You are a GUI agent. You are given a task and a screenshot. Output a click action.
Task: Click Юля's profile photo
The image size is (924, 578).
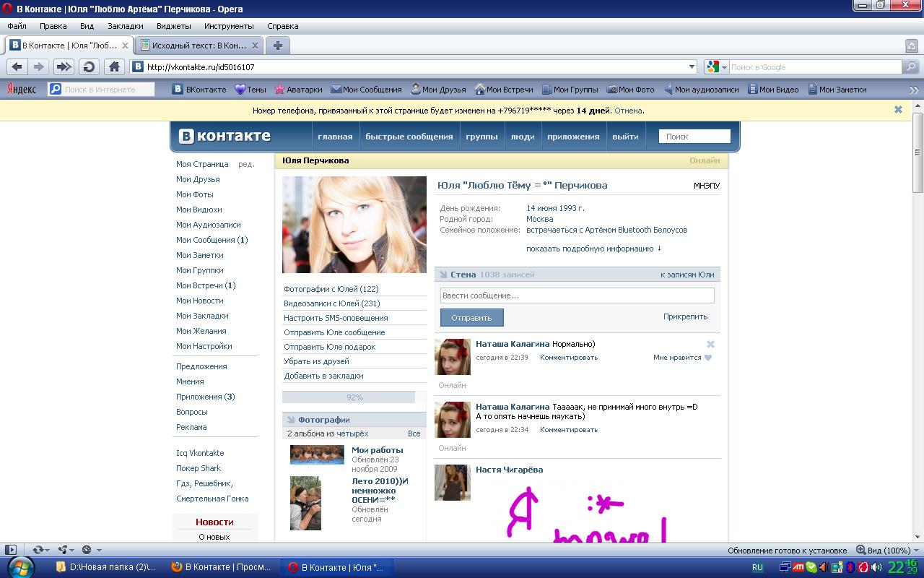tap(354, 225)
